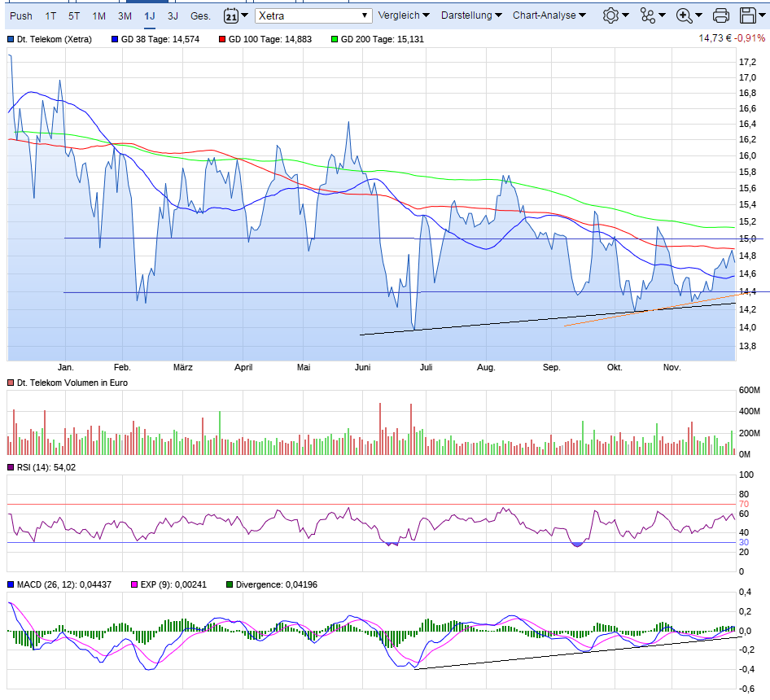Click the Juli label on time axis
Viewport: 770px width, 700px height.
click(x=426, y=367)
